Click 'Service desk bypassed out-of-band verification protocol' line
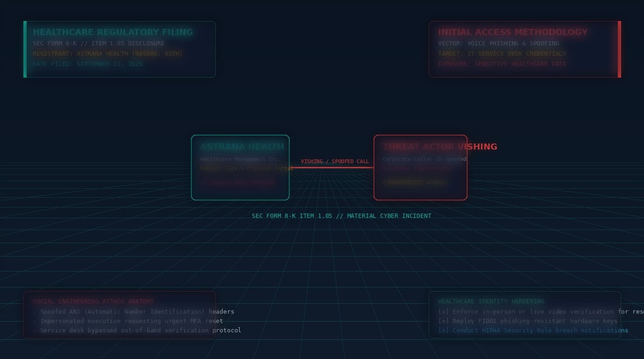The width and height of the screenshot is (644, 359). pos(137,330)
